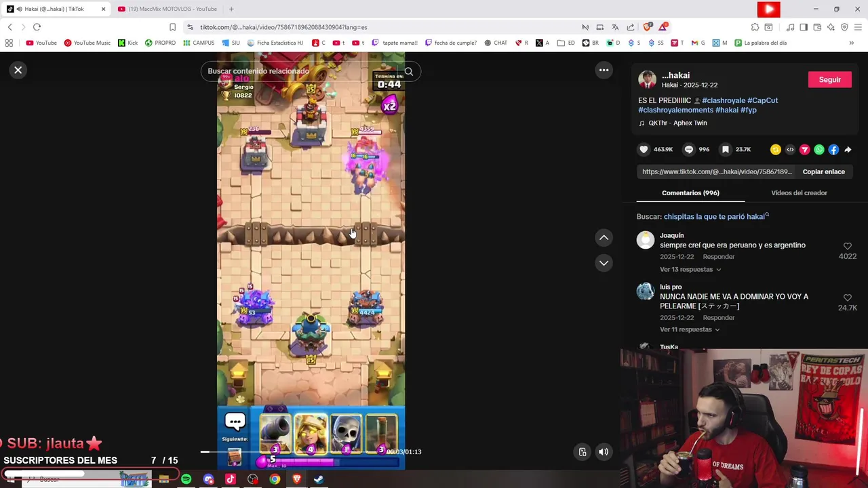Reply to luis pro's comment via Responder
The width and height of the screenshot is (868, 488).
[719, 318]
